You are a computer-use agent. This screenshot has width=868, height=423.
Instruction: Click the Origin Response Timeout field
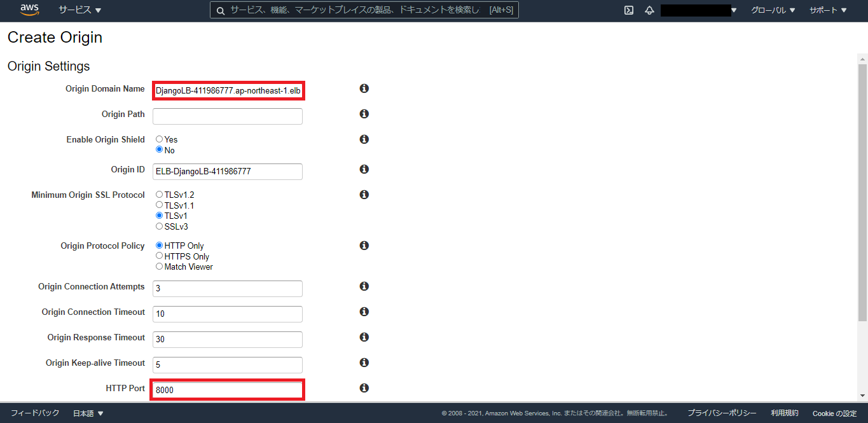coord(228,340)
